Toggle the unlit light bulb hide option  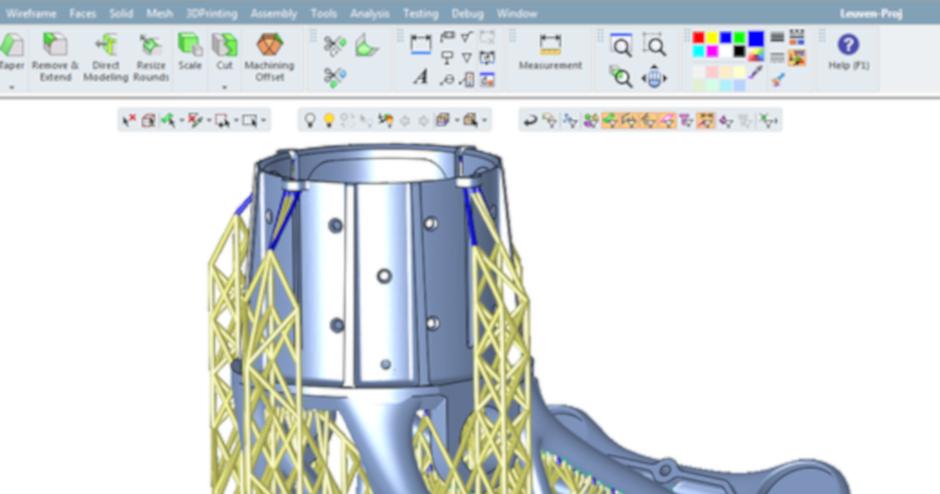310,120
